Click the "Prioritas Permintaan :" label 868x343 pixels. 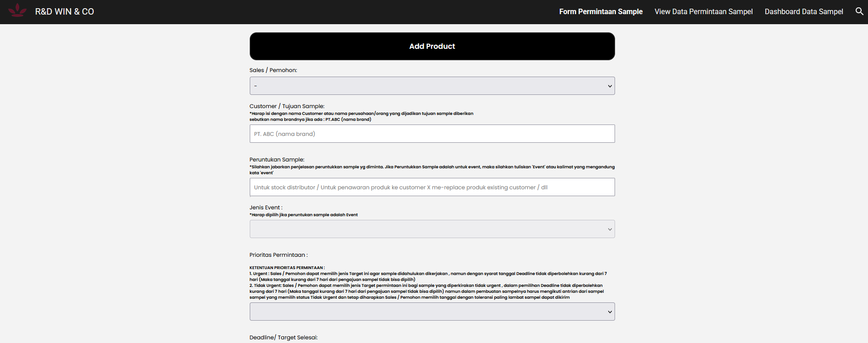coord(279,255)
